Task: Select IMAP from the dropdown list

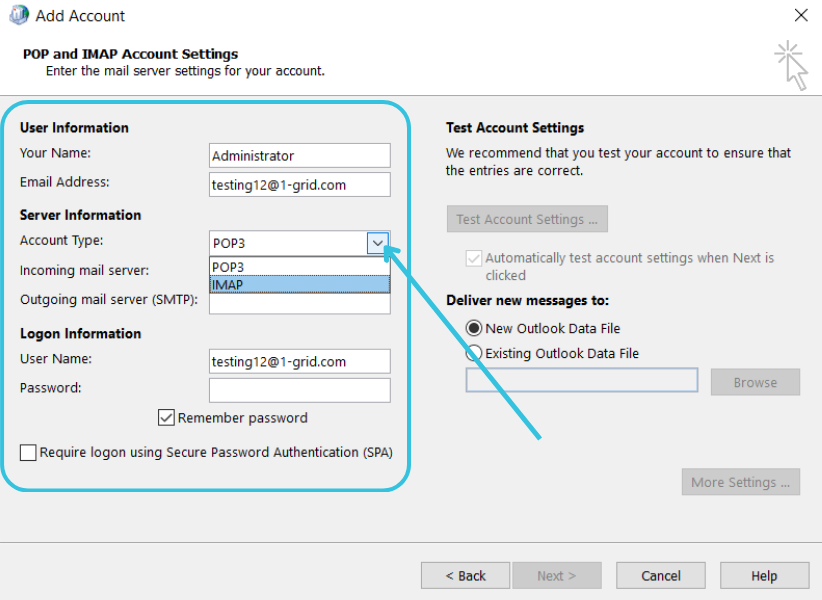Action: 299,285
